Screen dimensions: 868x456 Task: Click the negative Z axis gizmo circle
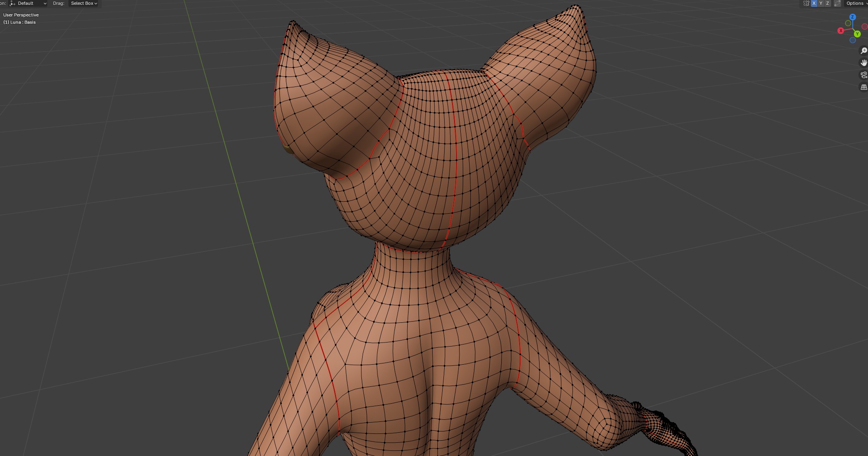click(x=852, y=40)
